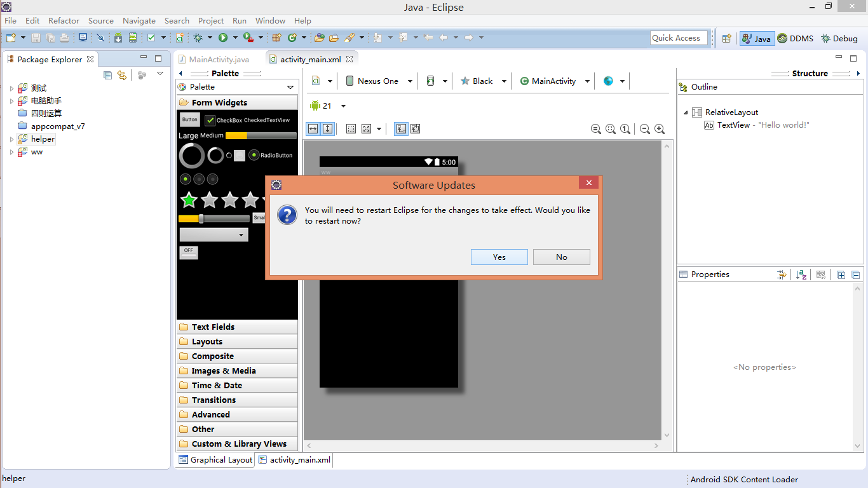The image size is (868, 488).
Task: Click Yes to restart Eclipse
Action: click(499, 257)
